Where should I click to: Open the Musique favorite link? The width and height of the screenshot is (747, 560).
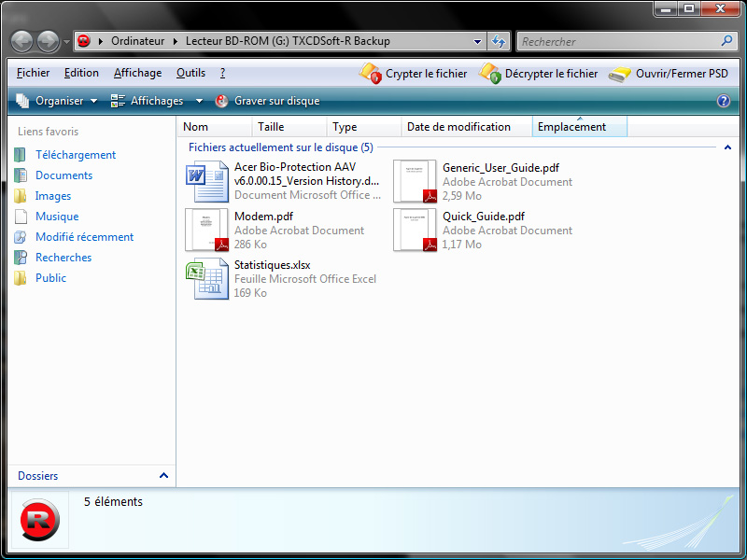point(57,217)
